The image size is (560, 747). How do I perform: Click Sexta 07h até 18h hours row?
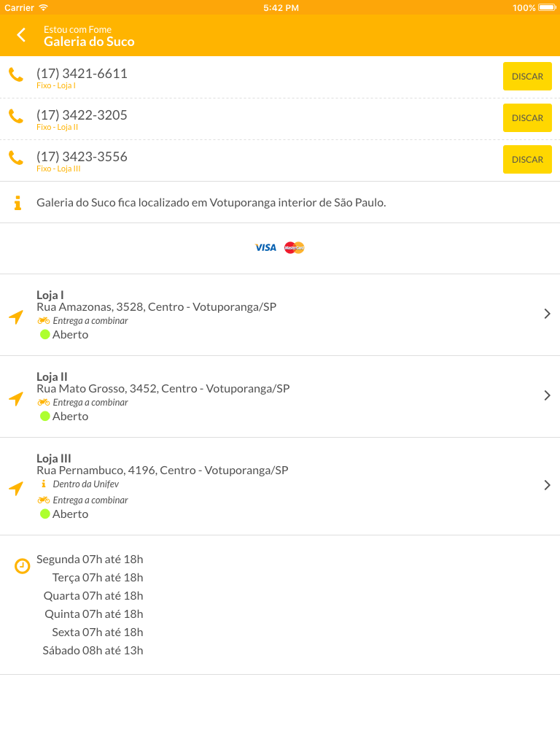coord(98,632)
